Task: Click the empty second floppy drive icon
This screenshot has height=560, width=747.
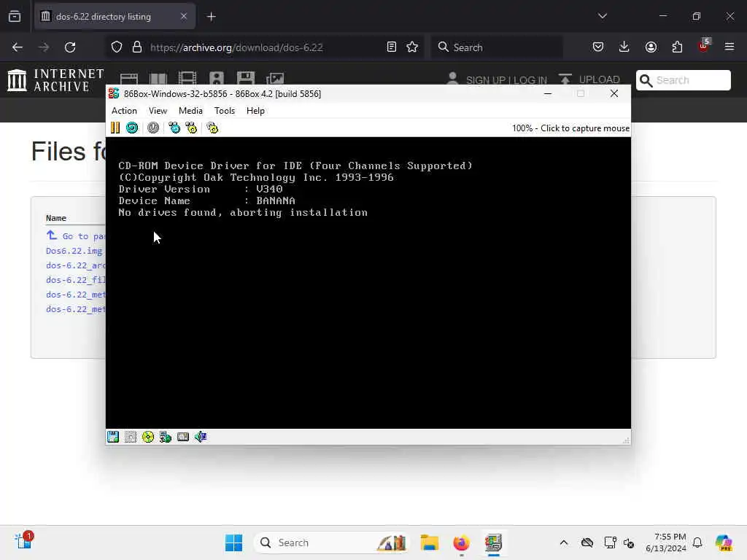Action: (131, 437)
